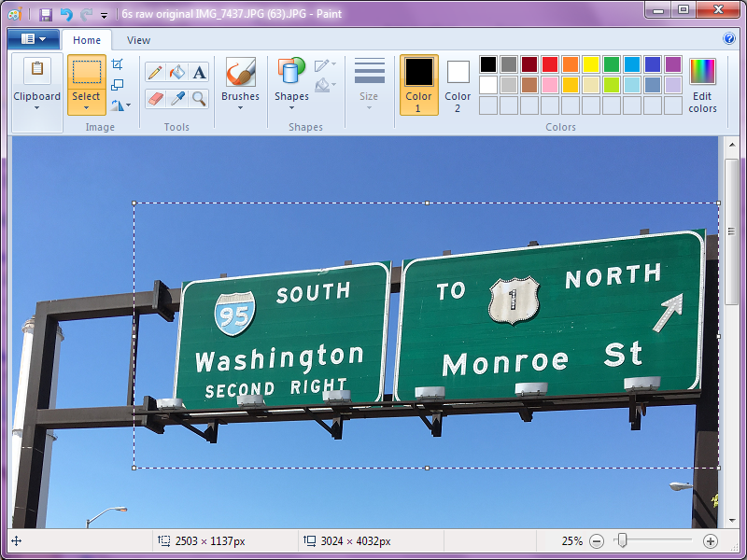The image size is (747, 560).
Task: Expand the Shapes dropdown arrow
Action: tap(291, 108)
